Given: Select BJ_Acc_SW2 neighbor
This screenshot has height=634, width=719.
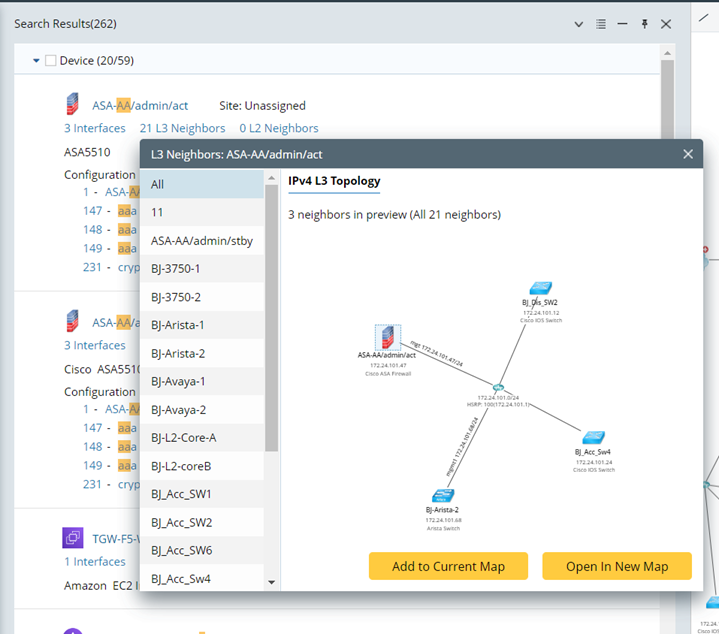Looking at the screenshot, I should 202,523.
